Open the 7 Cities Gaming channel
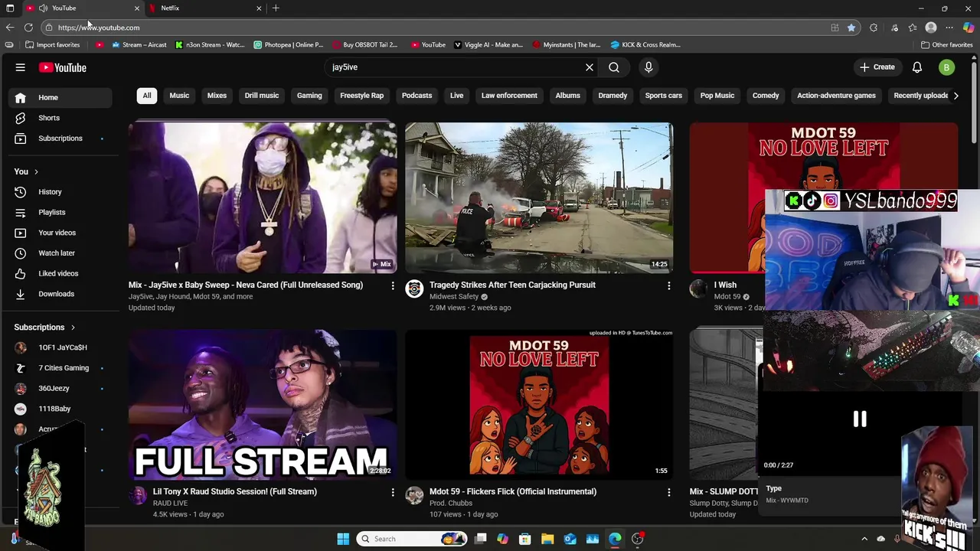Screen dimensions: 980x551 pyautogui.click(x=61, y=368)
